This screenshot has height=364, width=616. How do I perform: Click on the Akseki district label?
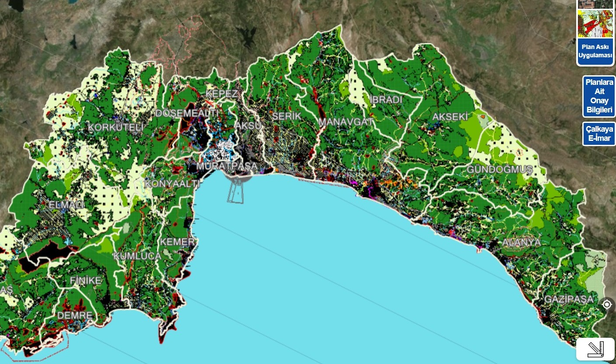coord(450,117)
